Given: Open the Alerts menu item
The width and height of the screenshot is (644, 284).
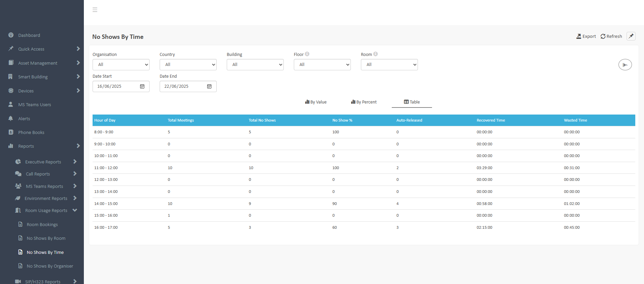Looking at the screenshot, I should [x=24, y=119].
